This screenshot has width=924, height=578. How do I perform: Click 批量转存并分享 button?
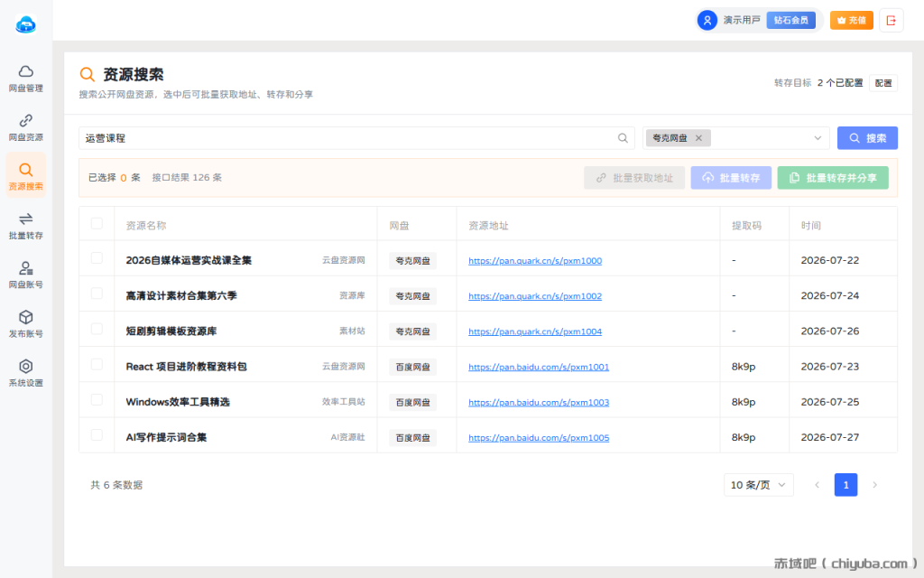pyautogui.click(x=833, y=178)
